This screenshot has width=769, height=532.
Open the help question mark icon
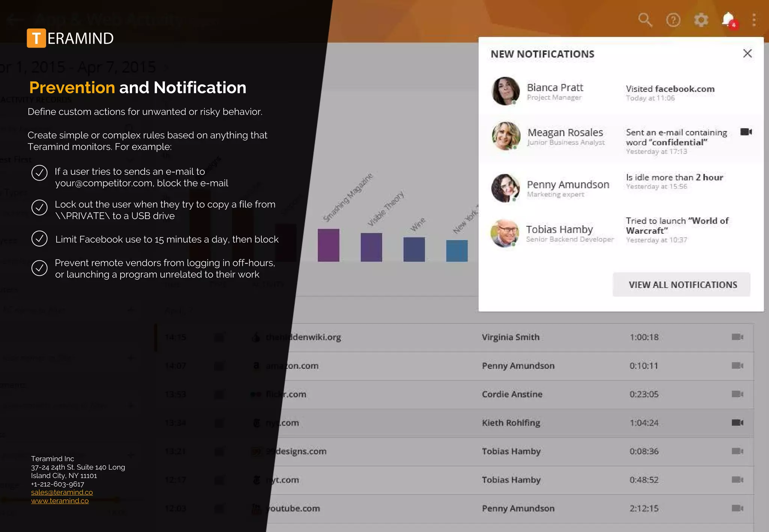[x=673, y=20]
